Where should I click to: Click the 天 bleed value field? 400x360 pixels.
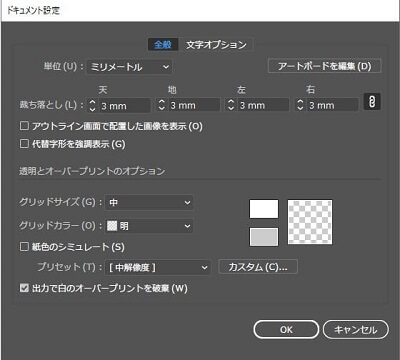tap(124, 105)
